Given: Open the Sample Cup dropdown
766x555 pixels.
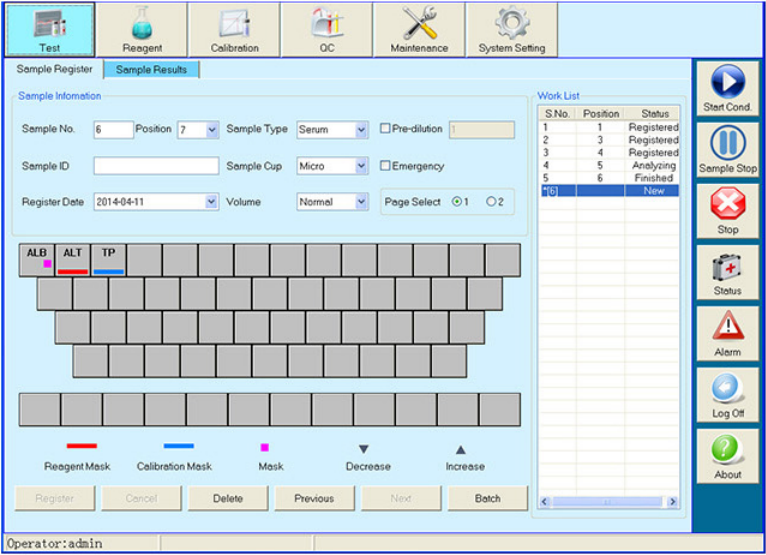Looking at the screenshot, I should [x=361, y=166].
